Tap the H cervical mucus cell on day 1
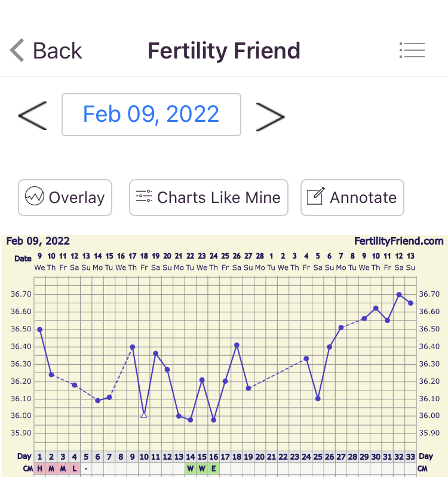 coord(39,469)
